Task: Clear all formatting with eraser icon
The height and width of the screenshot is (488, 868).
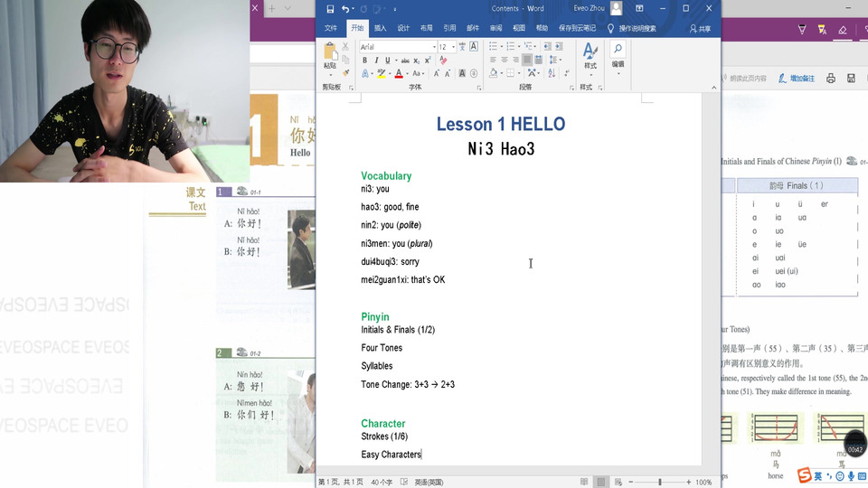Action: tap(443, 61)
